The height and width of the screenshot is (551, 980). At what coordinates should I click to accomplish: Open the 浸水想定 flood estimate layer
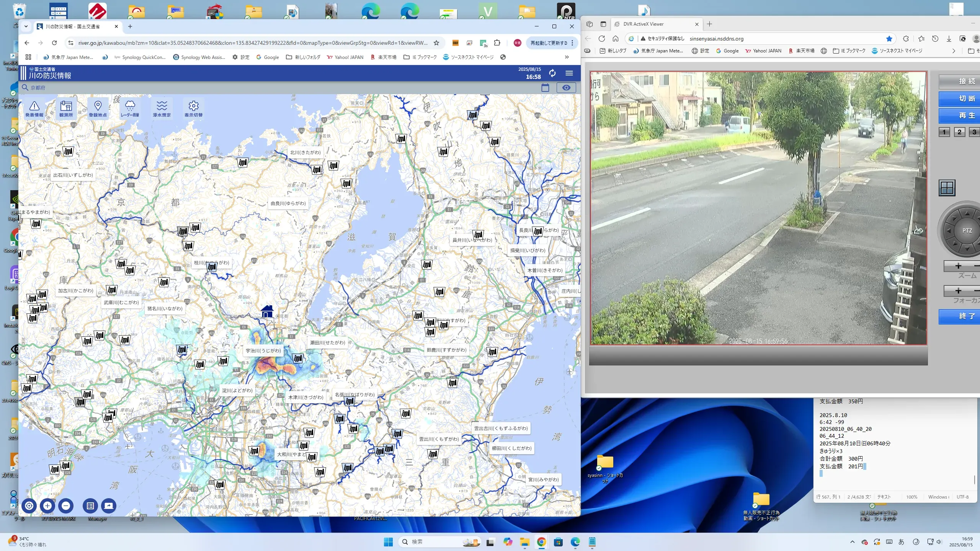coord(162,109)
